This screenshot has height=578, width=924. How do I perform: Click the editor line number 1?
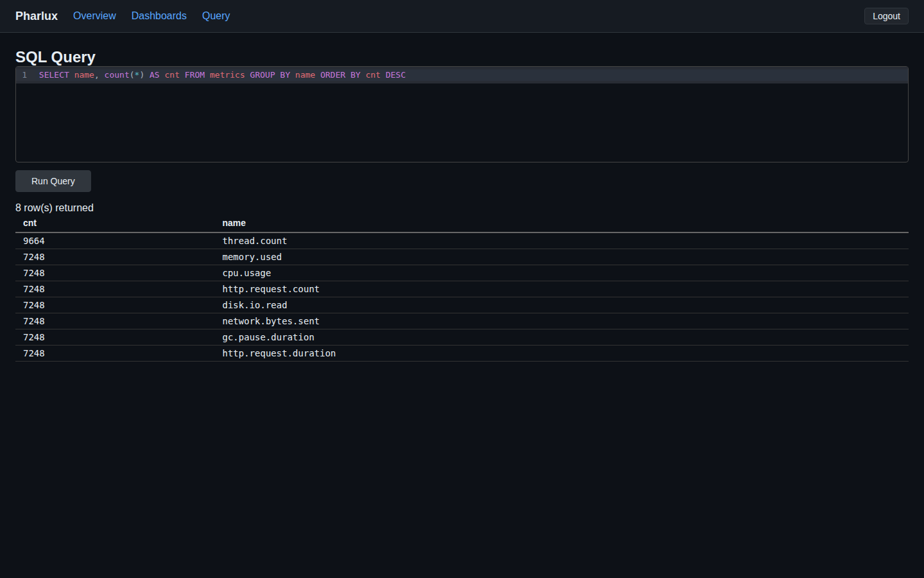coord(25,75)
